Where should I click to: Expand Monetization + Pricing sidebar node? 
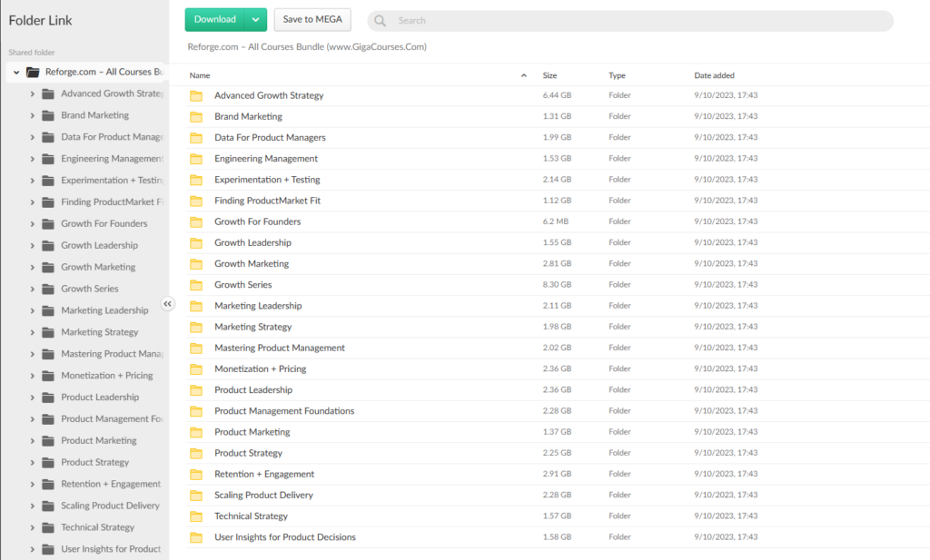32,376
